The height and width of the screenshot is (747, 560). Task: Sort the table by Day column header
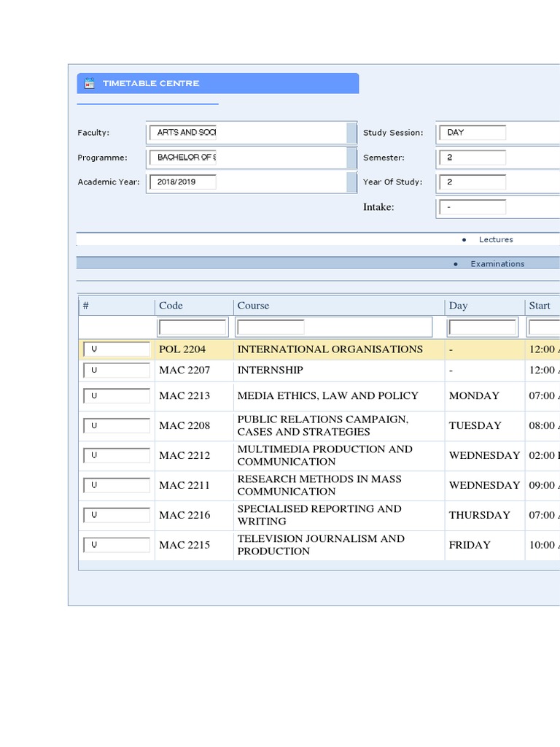pos(458,306)
